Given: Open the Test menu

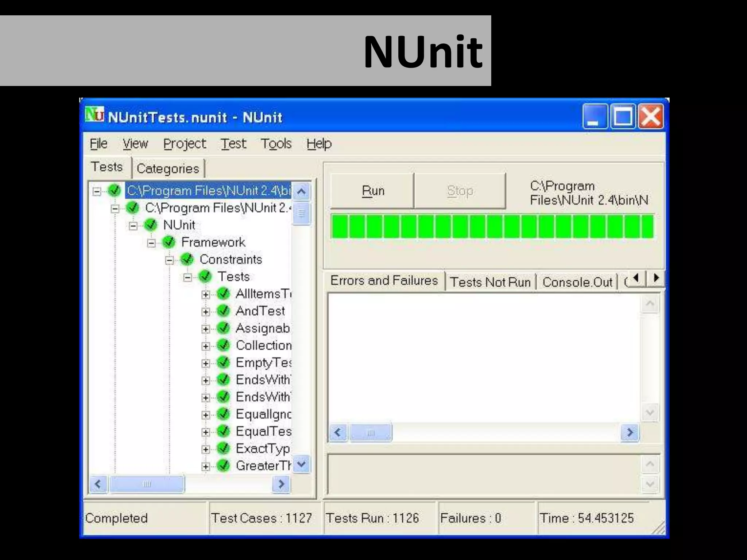Looking at the screenshot, I should [x=233, y=144].
